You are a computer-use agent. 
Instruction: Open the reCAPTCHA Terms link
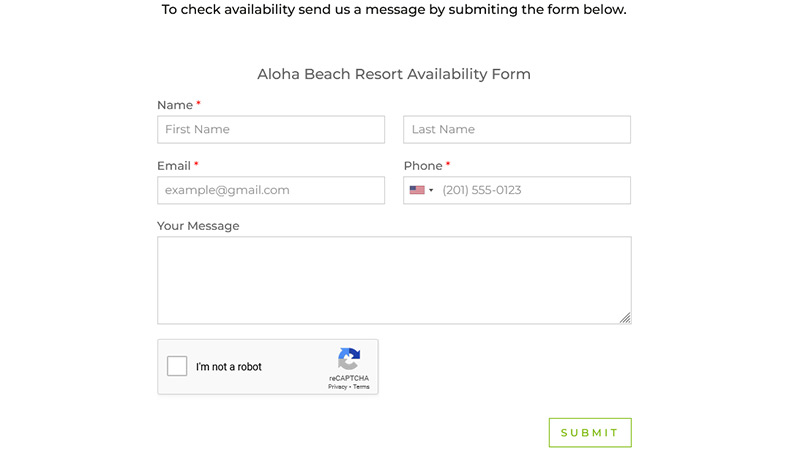(361, 387)
